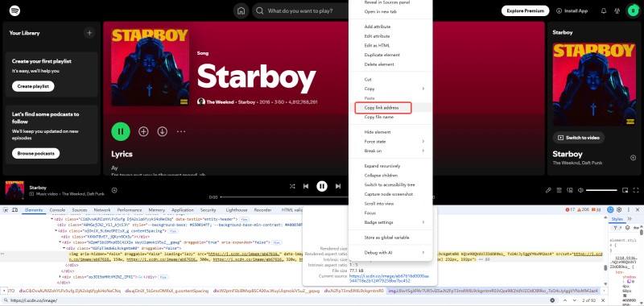Skip to the next track
644x306 pixels.
[338, 186]
